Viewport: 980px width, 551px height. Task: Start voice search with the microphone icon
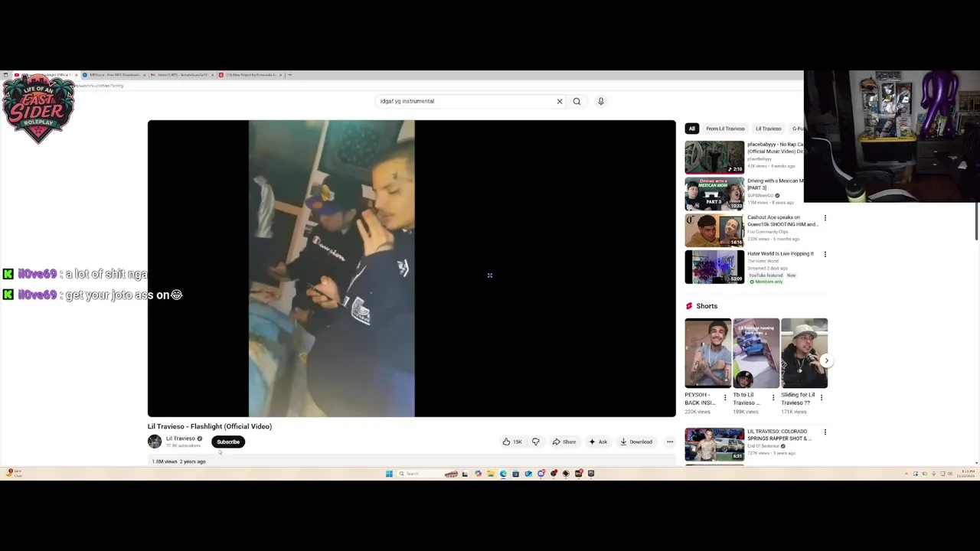601,101
